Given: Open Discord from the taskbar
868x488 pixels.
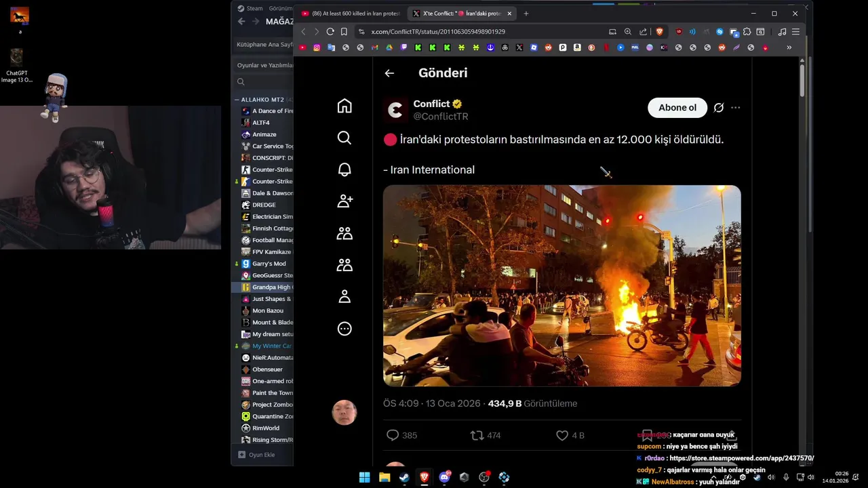Looking at the screenshot, I should coord(444,477).
